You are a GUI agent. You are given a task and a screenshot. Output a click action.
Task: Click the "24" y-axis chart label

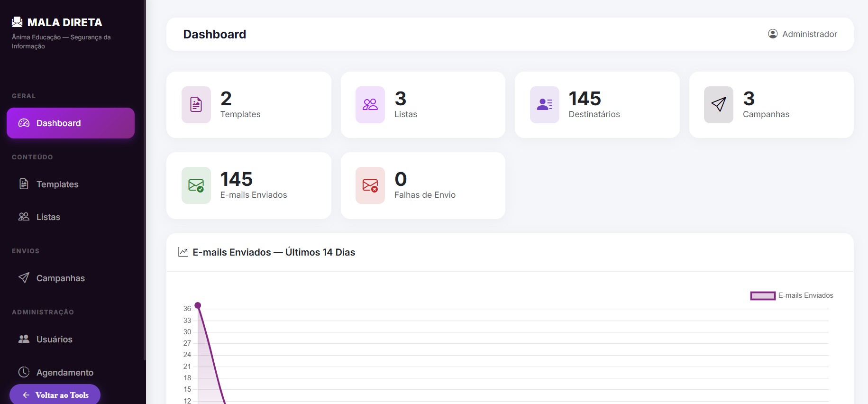(x=187, y=355)
